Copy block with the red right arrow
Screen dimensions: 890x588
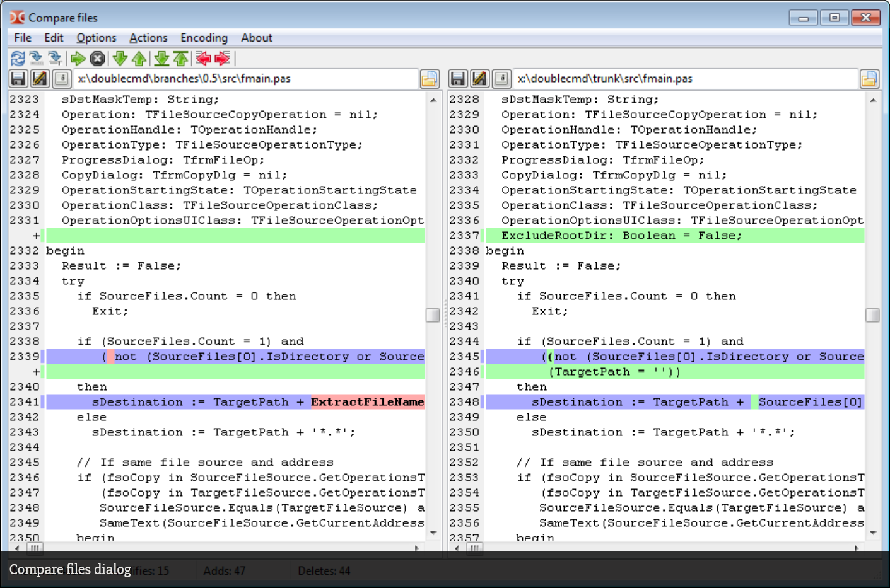coord(222,59)
